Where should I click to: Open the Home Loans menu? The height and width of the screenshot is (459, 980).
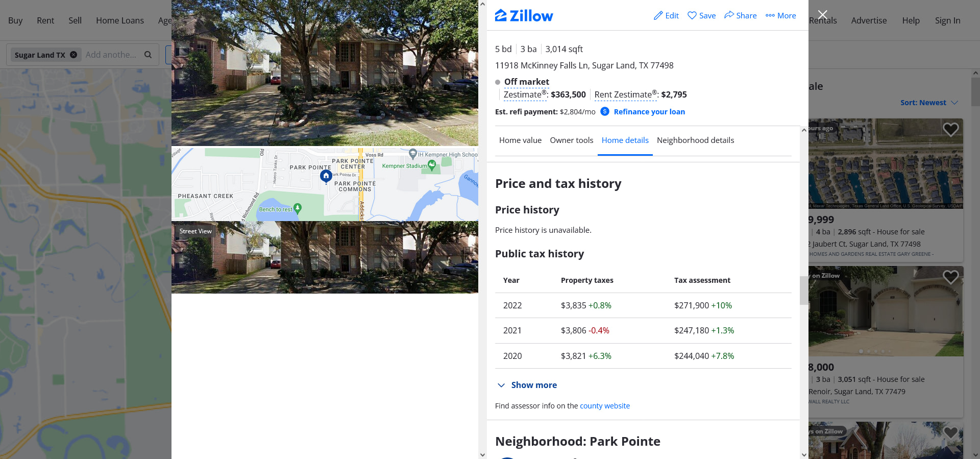120,20
